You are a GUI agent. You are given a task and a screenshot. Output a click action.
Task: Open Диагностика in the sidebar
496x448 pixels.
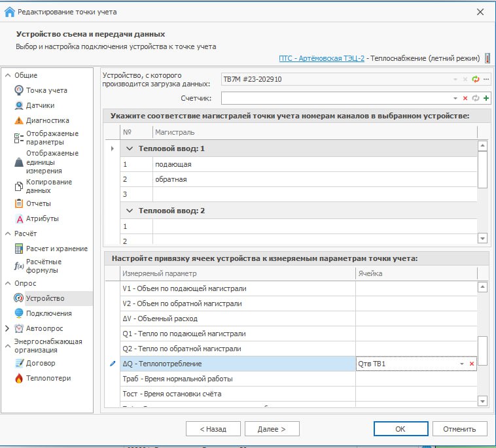(47, 120)
